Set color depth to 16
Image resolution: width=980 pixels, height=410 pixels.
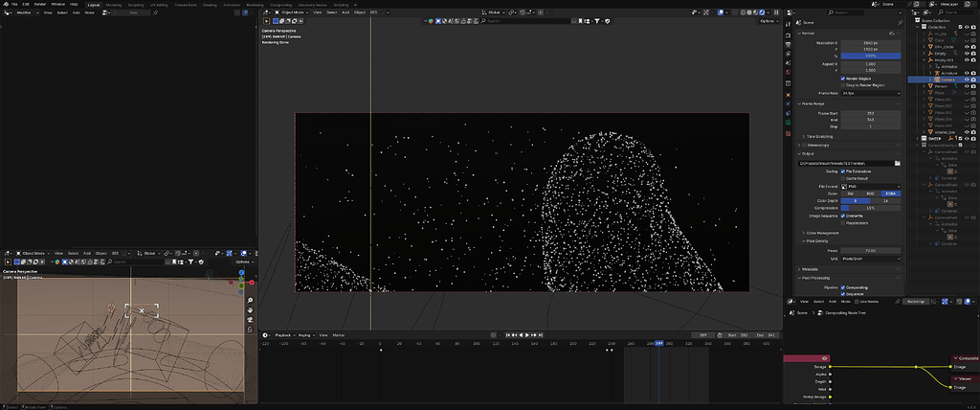coord(886,200)
